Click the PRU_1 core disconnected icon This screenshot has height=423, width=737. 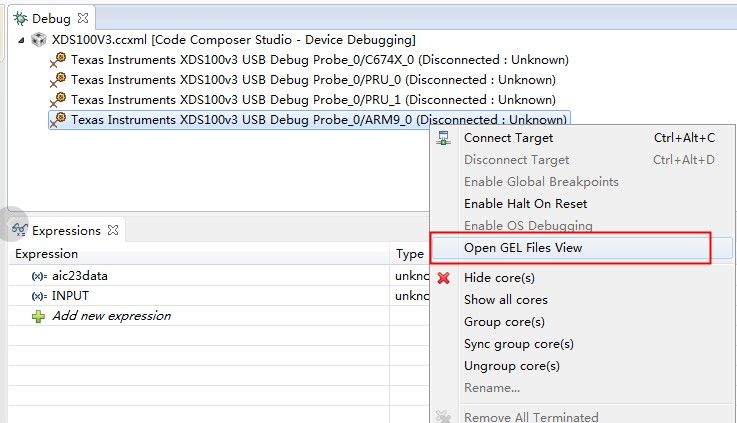(58, 101)
